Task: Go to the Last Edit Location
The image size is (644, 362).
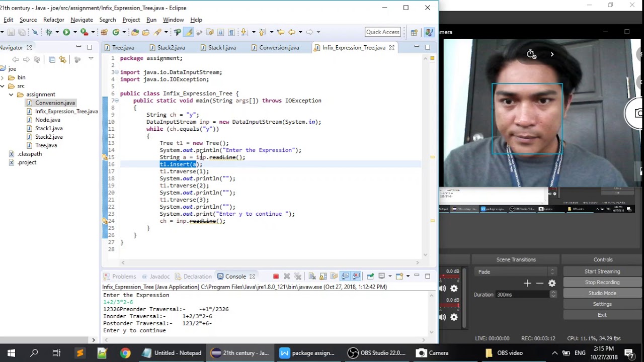Action: 280,32
